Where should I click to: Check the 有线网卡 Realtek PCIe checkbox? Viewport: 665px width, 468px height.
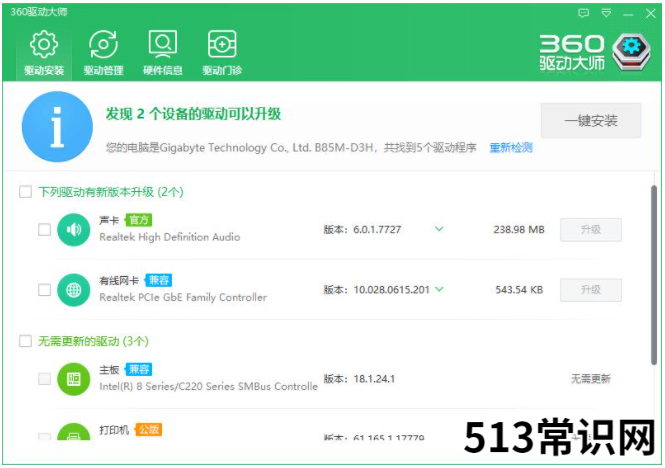coord(45,290)
